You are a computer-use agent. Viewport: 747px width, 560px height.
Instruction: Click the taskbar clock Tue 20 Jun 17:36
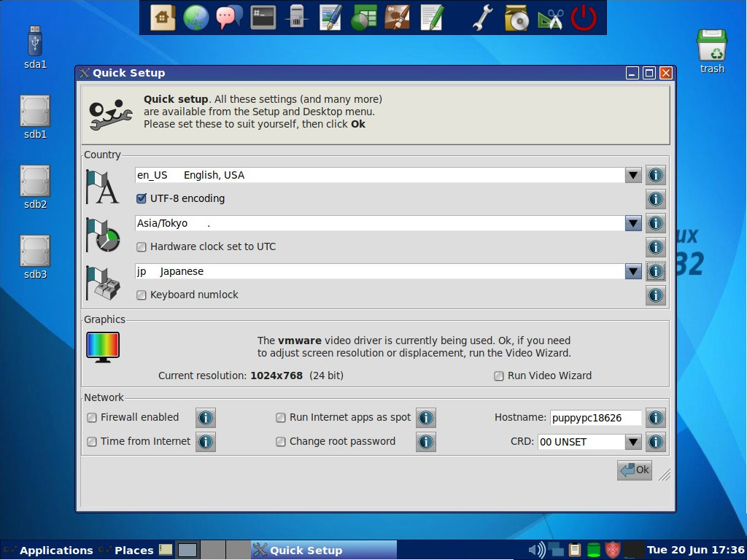[695, 550]
